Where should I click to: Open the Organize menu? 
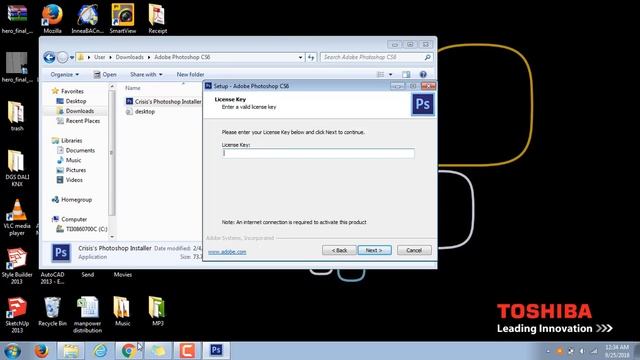(x=64, y=75)
